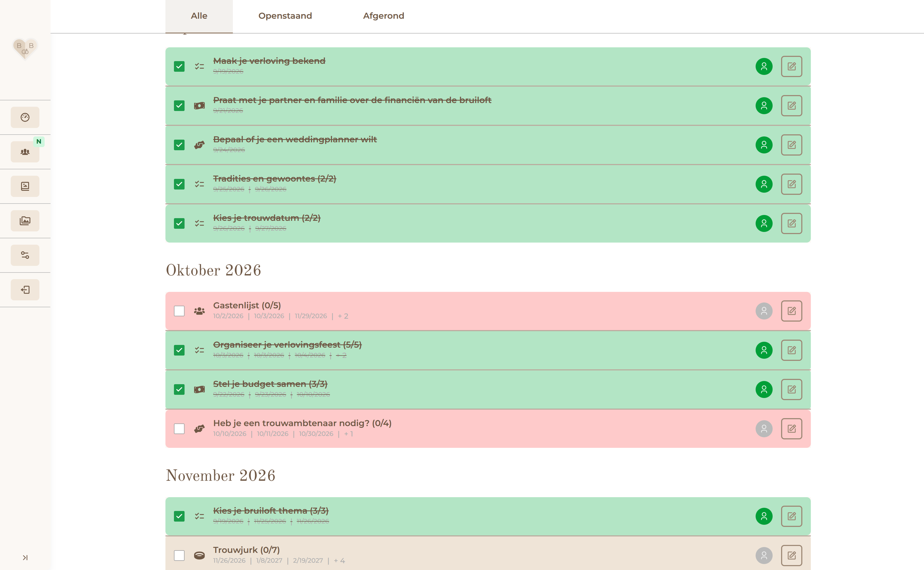Open 'Kies je trouwdatum (2/2)' task title

click(x=267, y=218)
